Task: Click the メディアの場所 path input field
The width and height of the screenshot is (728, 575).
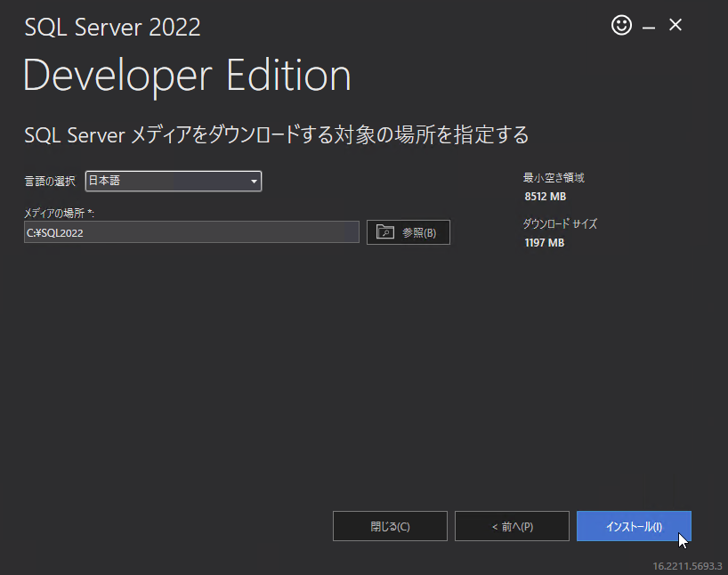Action: click(191, 232)
